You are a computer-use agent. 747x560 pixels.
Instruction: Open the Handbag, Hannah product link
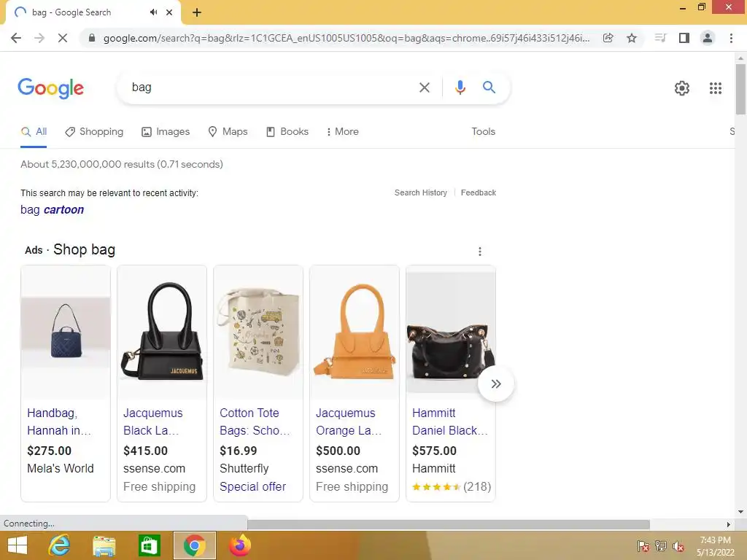click(59, 422)
